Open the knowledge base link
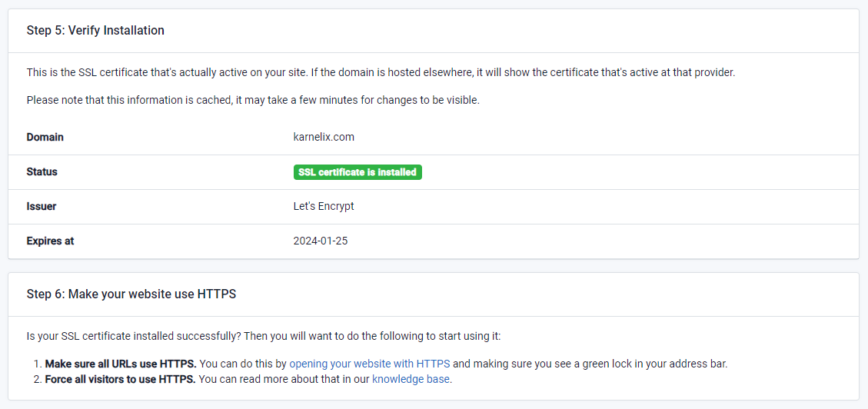This screenshot has height=409, width=868. click(411, 379)
